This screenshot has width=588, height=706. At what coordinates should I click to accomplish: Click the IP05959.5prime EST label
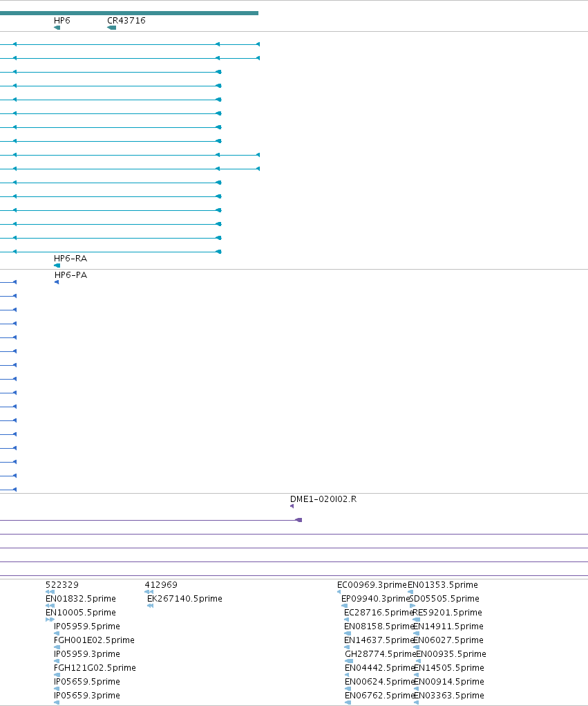click(x=87, y=626)
